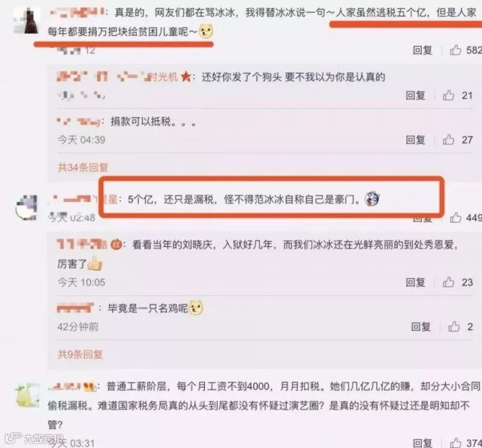Reply to the 还好你发了个狗头 comment
Viewport: 482px width, 448px height.
(x=416, y=95)
